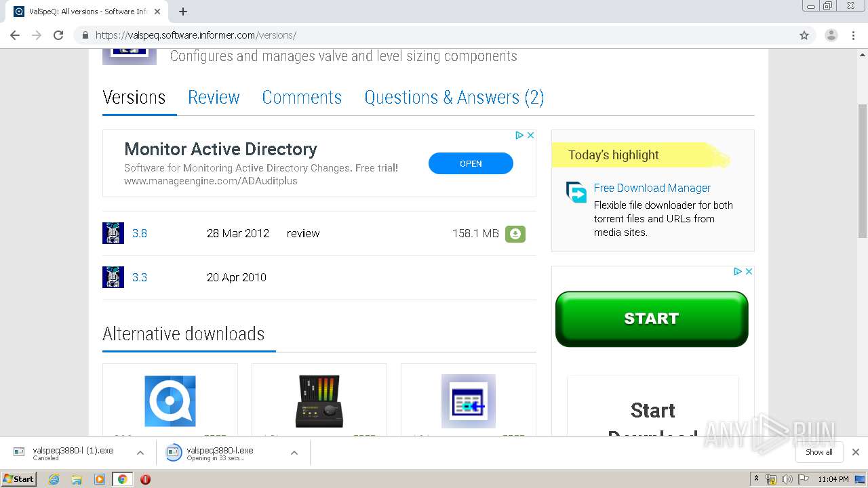The width and height of the screenshot is (868, 488).
Task: Open first alternative download blue Q thumbnail
Action: click(170, 401)
